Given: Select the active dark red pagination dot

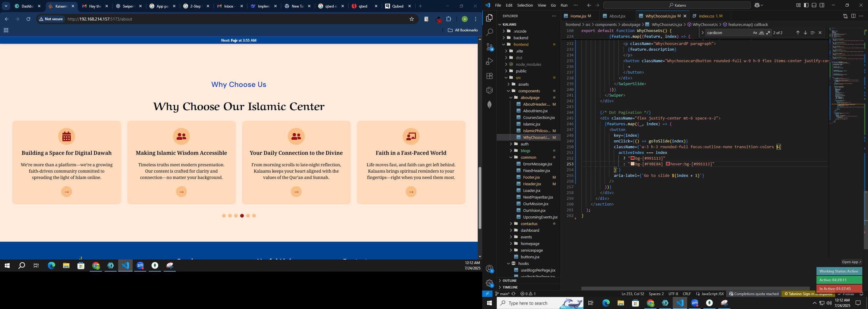Looking at the screenshot, I should point(242,216).
